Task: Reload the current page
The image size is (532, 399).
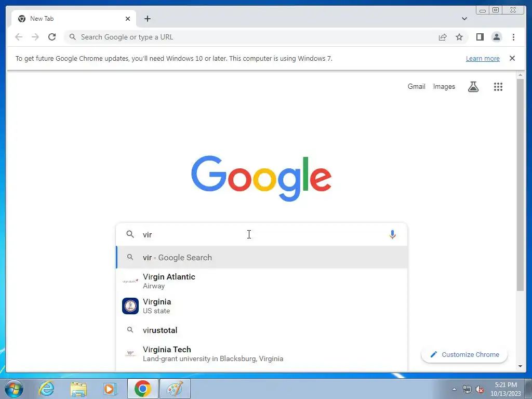Action: pyautogui.click(x=52, y=37)
